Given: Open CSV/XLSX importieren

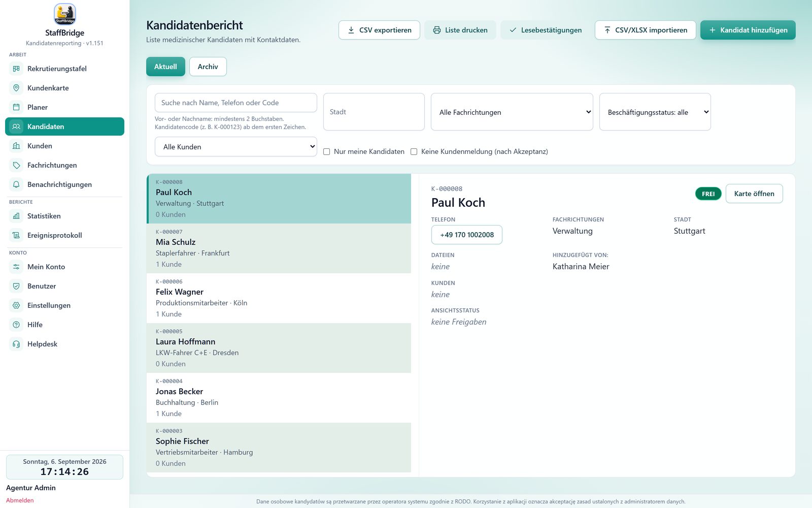Looking at the screenshot, I should click(645, 30).
